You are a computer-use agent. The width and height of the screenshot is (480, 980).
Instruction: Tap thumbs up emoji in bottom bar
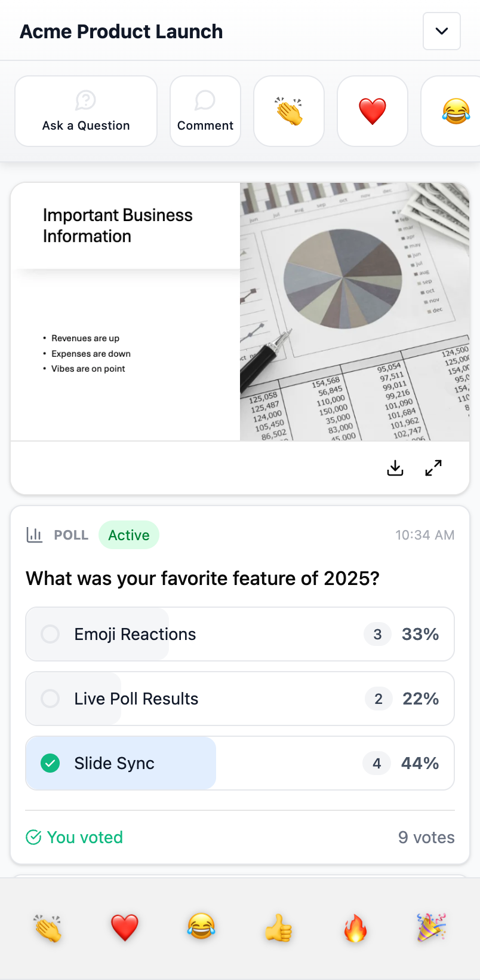pos(278,928)
